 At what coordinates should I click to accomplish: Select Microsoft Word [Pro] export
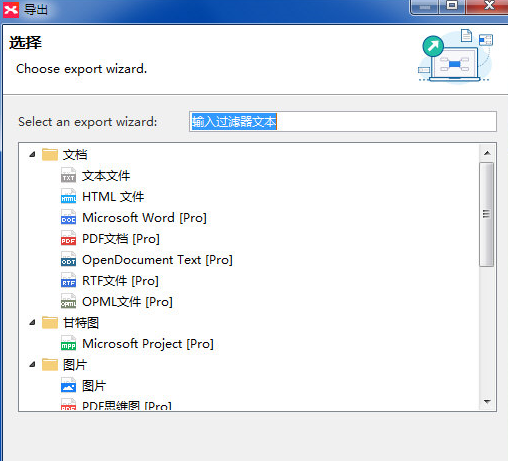tap(144, 218)
